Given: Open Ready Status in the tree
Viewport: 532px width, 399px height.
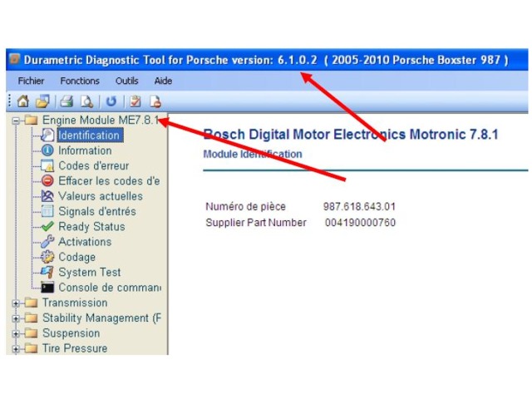Looking at the screenshot, I should point(91,226).
